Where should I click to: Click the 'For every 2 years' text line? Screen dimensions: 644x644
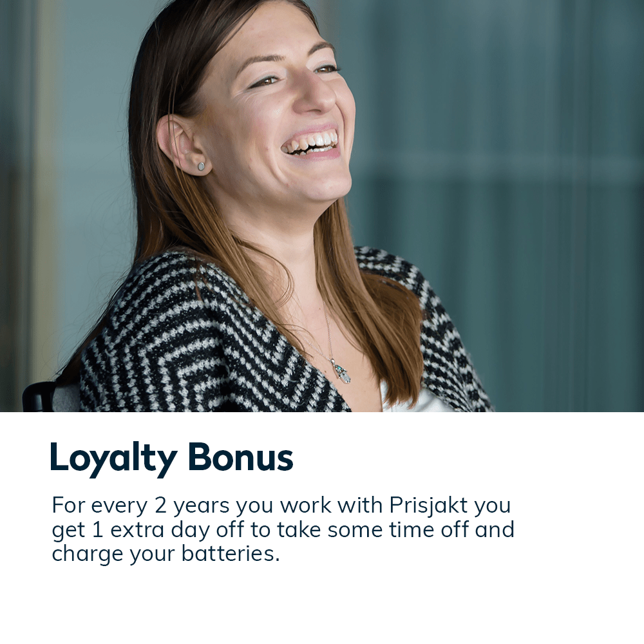(x=281, y=506)
